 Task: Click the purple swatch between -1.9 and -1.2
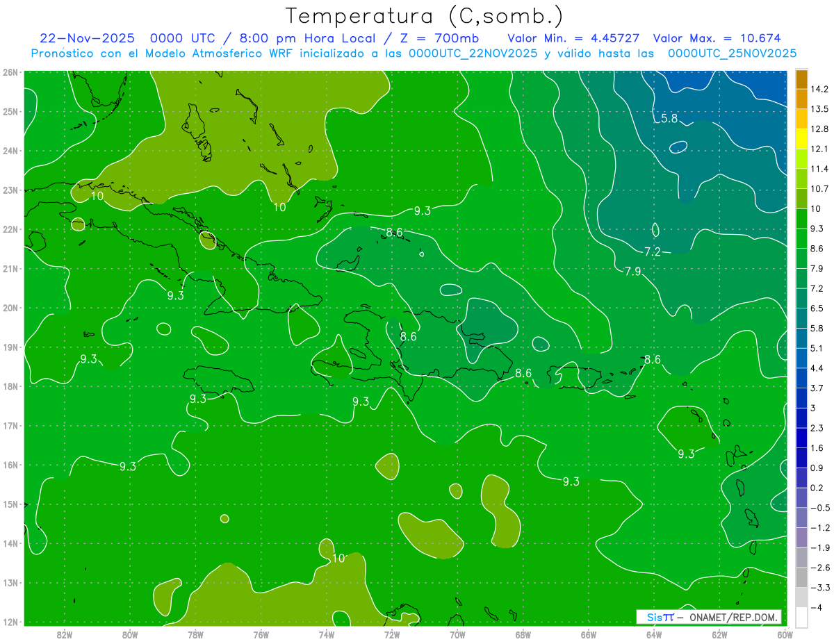[x=801, y=538]
